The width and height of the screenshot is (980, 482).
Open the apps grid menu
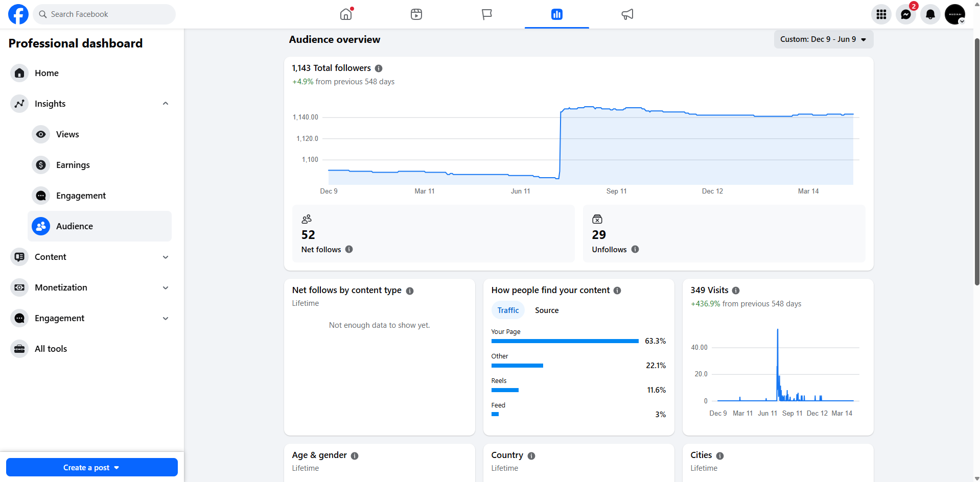click(881, 14)
